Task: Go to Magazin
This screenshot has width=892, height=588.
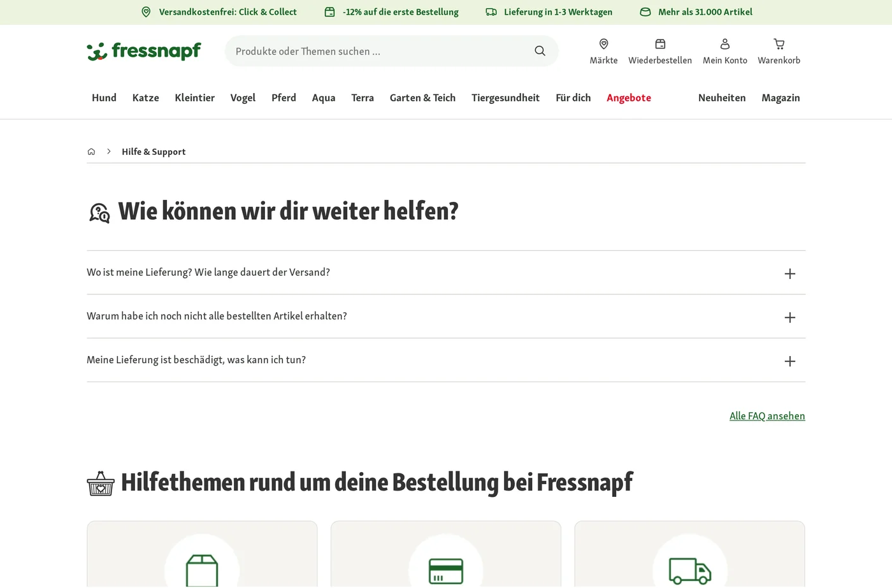Action: 780,98
